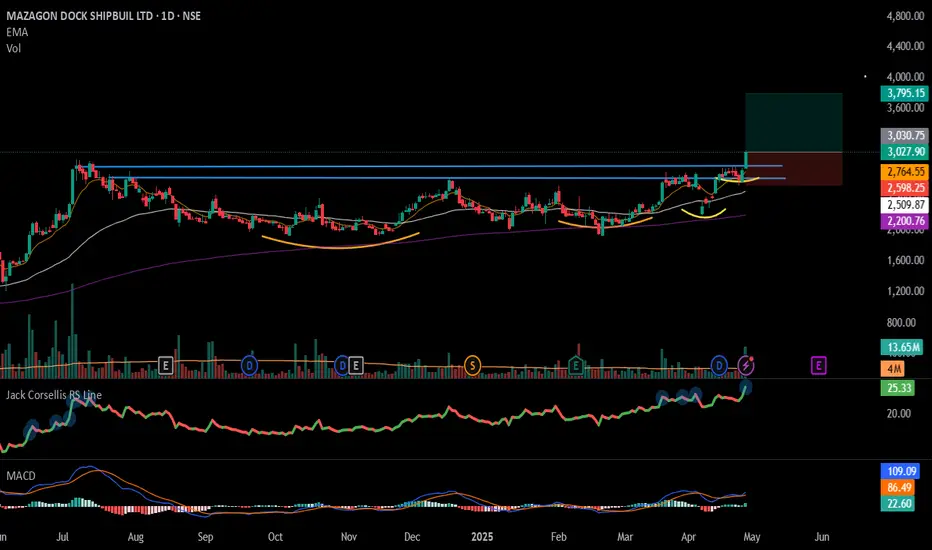Click the dividend D marker in mid-September

(250, 365)
